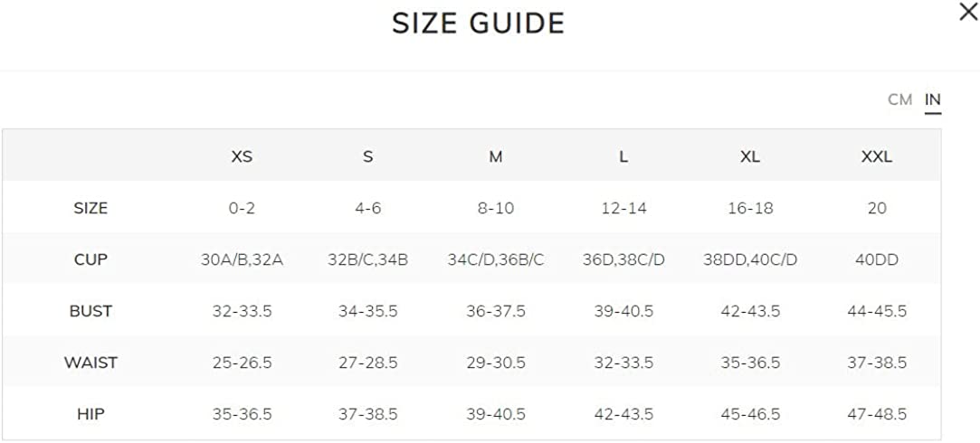The image size is (980, 443).
Task: Click the M size column header
Action: point(496,156)
